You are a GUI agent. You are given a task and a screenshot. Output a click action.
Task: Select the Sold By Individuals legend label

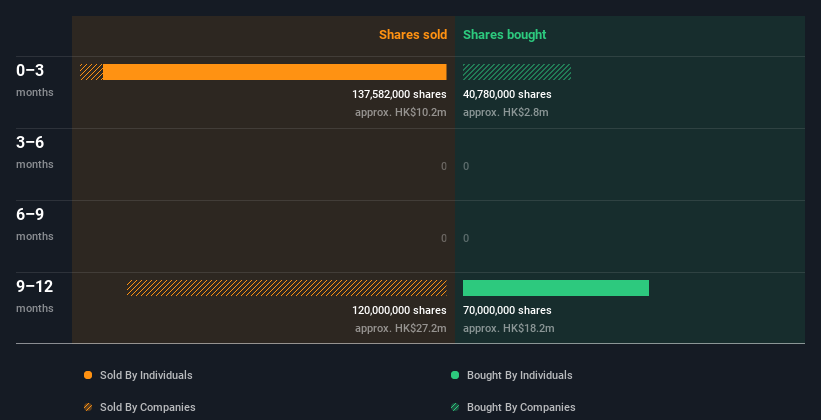tap(146, 375)
